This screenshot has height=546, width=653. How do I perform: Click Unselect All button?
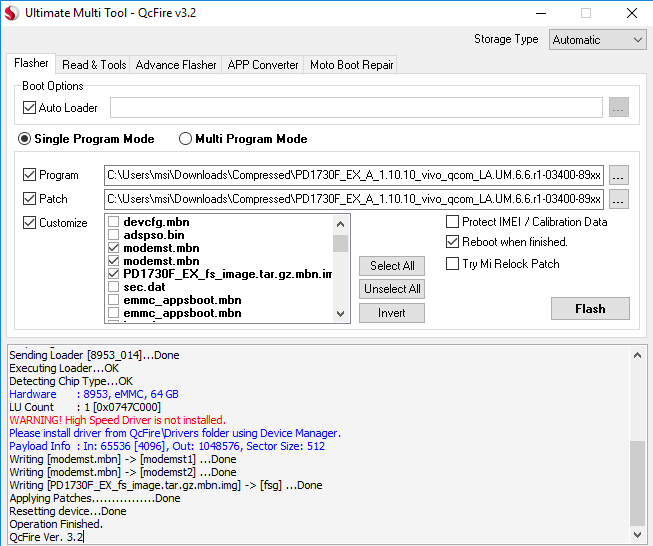[x=392, y=289]
